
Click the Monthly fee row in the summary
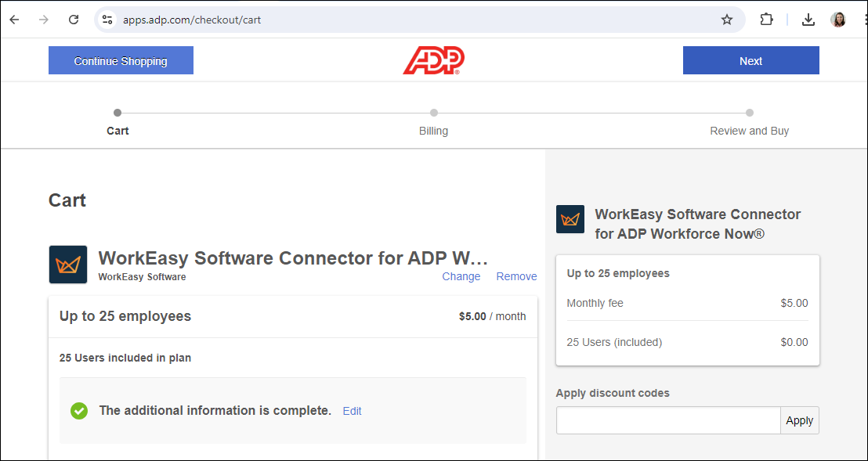pyautogui.click(x=688, y=303)
